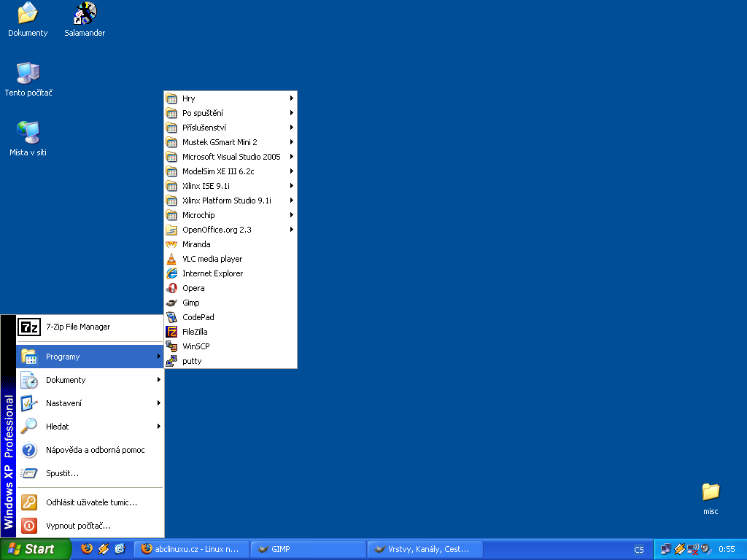Click the putty icon
The image size is (747, 560).
coord(171,361)
